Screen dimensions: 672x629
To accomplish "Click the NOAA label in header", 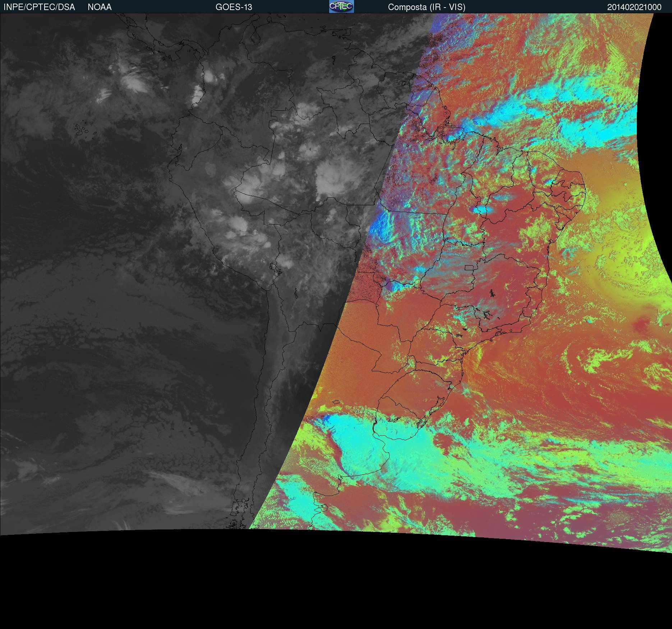I will click(100, 7).
